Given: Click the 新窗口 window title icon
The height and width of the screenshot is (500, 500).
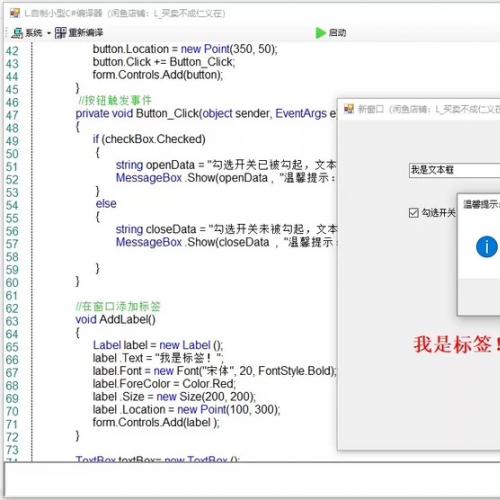Looking at the screenshot, I should 349,109.
